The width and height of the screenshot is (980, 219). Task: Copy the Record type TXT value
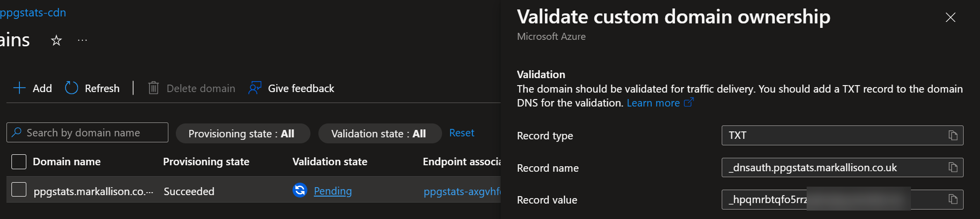(953, 135)
